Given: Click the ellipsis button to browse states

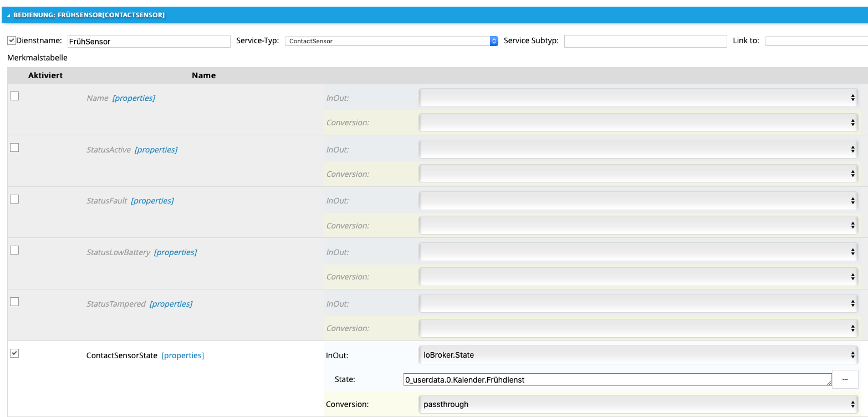Looking at the screenshot, I should tap(845, 379).
